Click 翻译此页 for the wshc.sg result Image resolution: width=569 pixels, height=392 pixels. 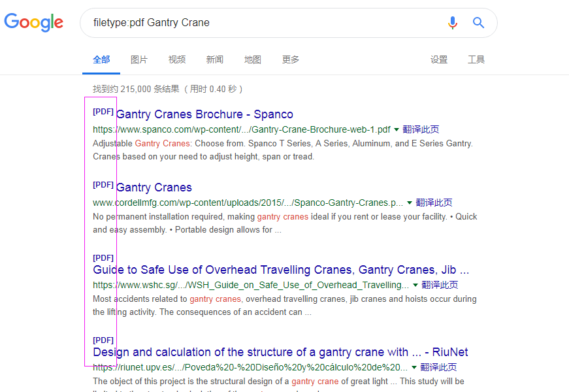point(440,285)
